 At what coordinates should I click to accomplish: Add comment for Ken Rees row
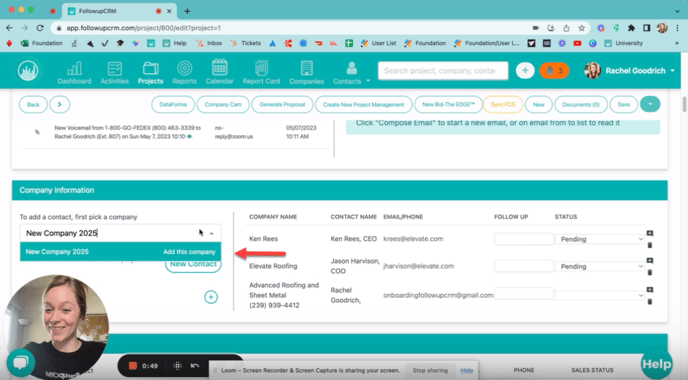(x=650, y=233)
